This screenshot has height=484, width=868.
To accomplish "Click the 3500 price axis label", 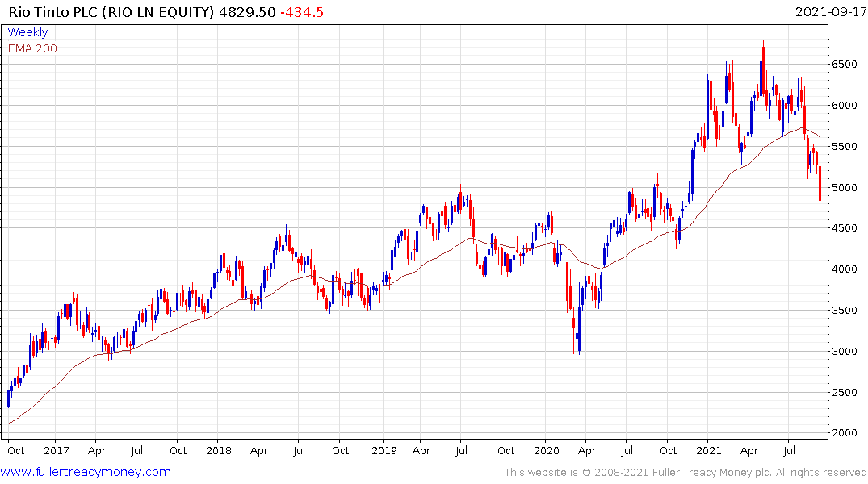I will (x=845, y=311).
